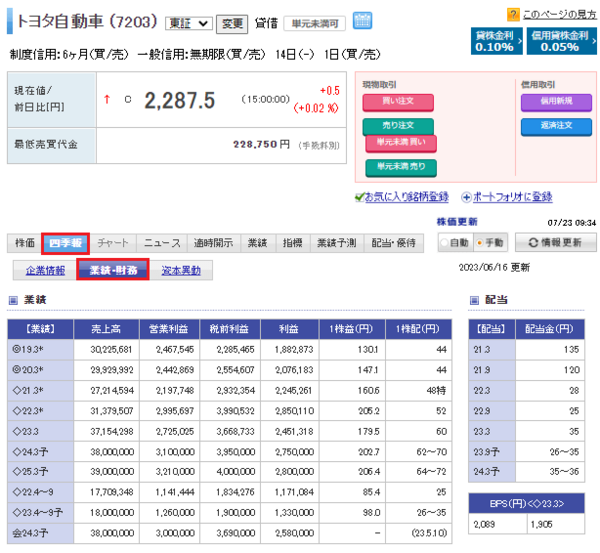Click the BPS value 2,089
The width and height of the screenshot is (600, 553).
click(484, 524)
